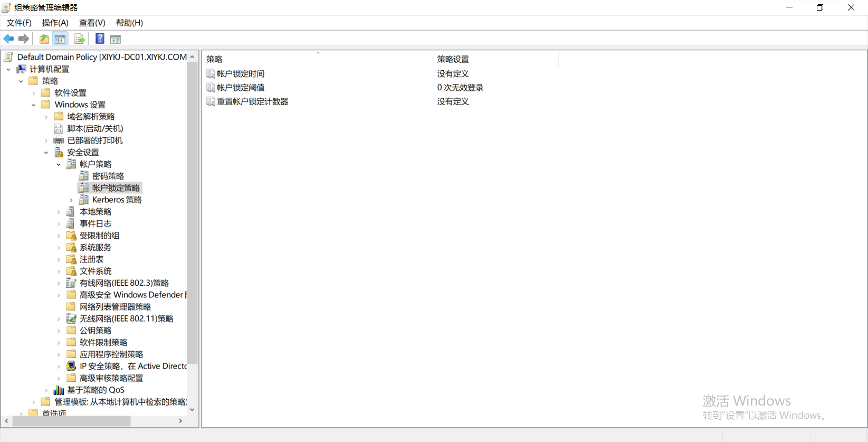868x442 pixels.
Task: Select 网络列表管理器策略 in the tree
Action: click(x=115, y=307)
